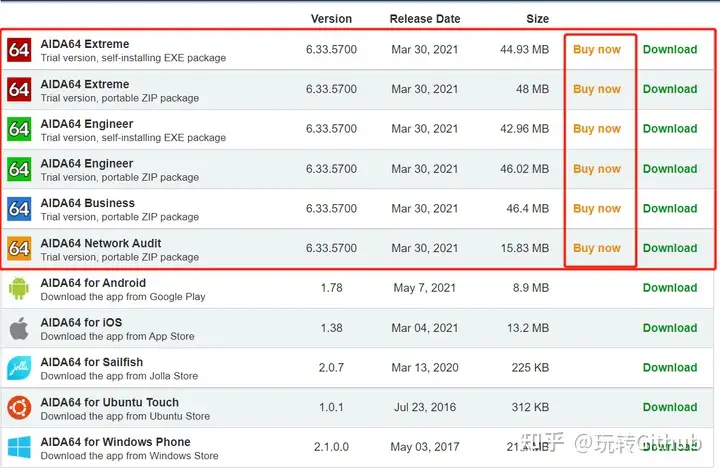
Task: Download AIDA64 Extreme self-installing EXE
Action: click(670, 49)
